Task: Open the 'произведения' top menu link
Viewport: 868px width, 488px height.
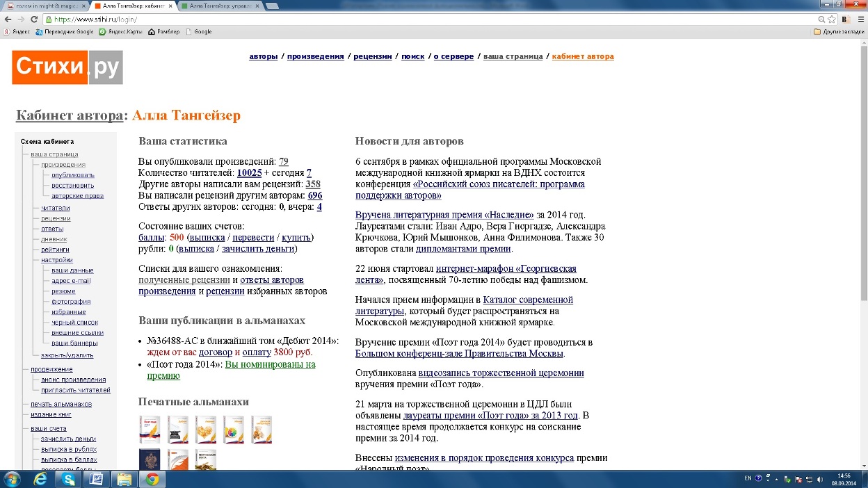Action: coord(315,56)
